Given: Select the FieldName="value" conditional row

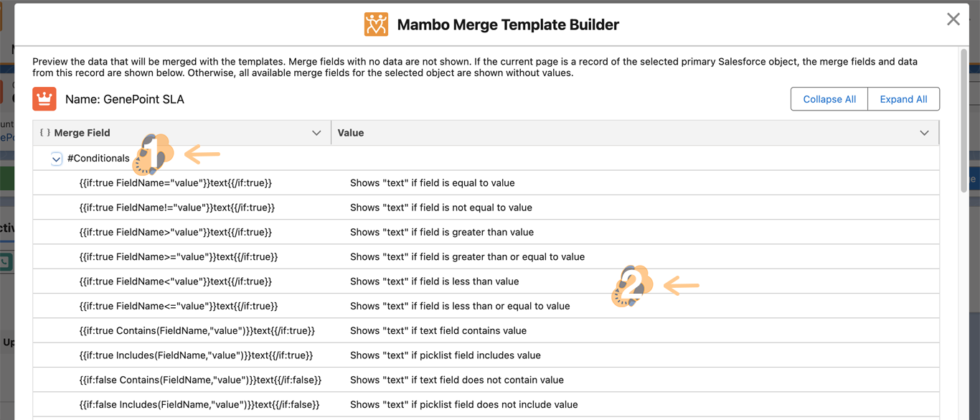Looking at the screenshot, I should point(176,183).
